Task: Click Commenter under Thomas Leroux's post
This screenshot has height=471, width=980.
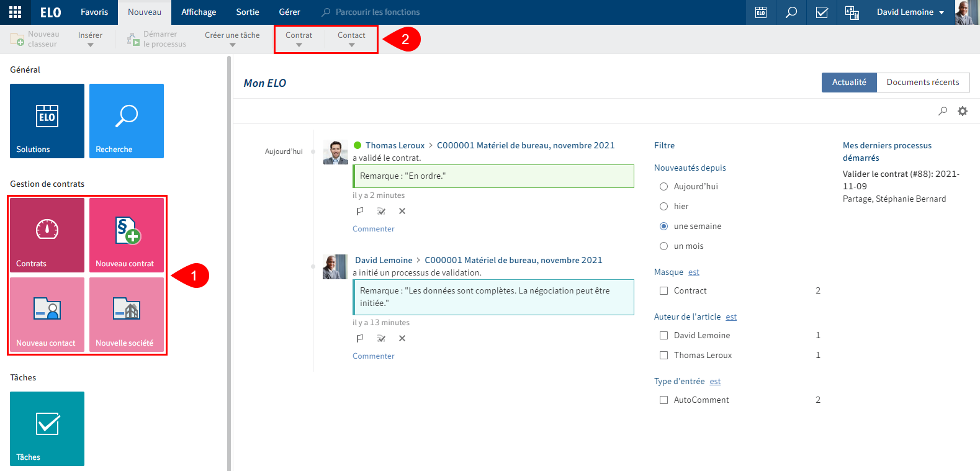Action: point(374,229)
